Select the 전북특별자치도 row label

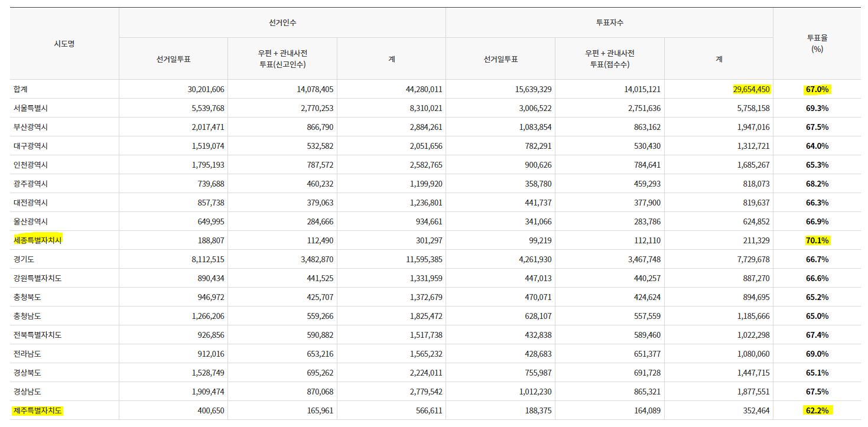(38, 335)
